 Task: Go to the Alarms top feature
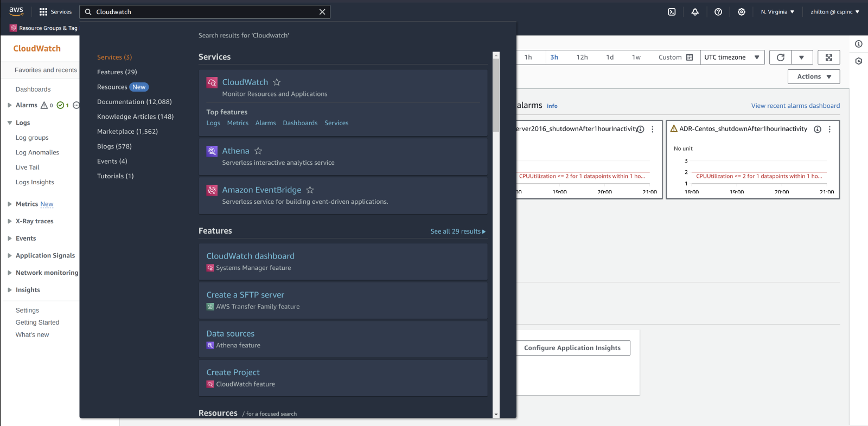[265, 123]
